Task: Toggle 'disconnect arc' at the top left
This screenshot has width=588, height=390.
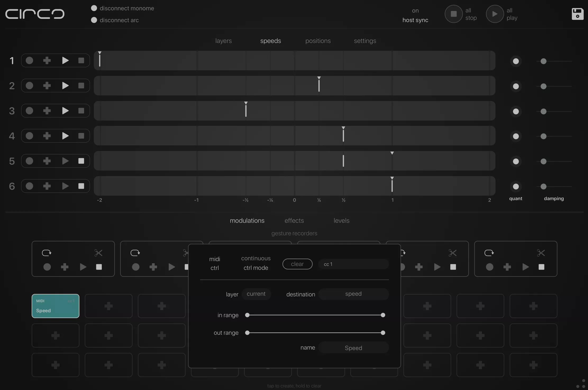Action: [x=94, y=20]
